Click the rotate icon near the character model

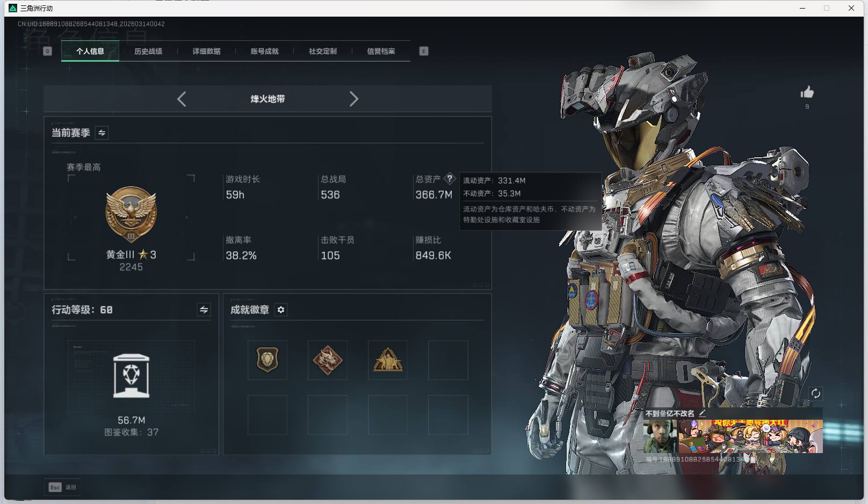817,393
